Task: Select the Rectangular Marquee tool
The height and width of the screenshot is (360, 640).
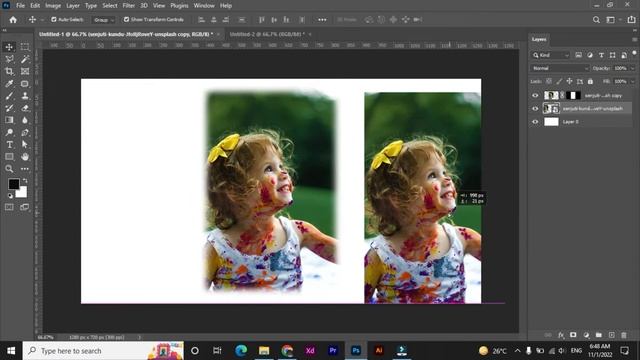Action: pos(25,47)
